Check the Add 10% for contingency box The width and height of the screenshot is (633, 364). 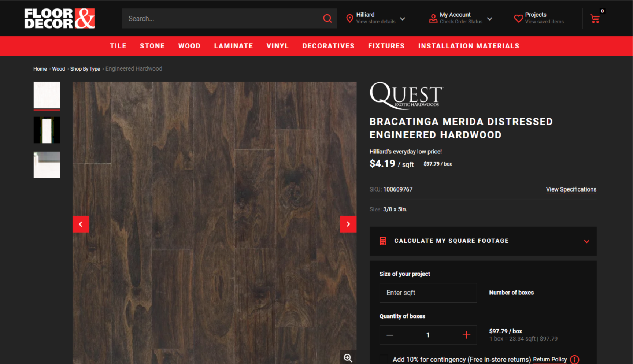pyautogui.click(x=384, y=359)
